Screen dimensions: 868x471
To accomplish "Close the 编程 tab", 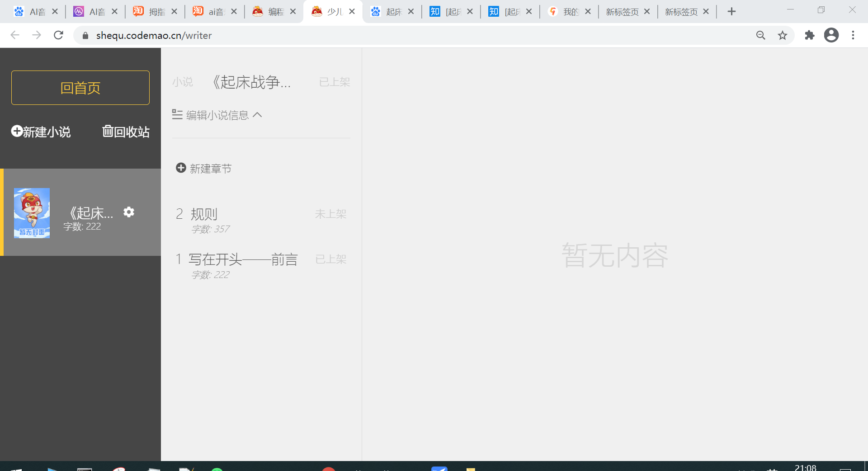I will [x=293, y=12].
